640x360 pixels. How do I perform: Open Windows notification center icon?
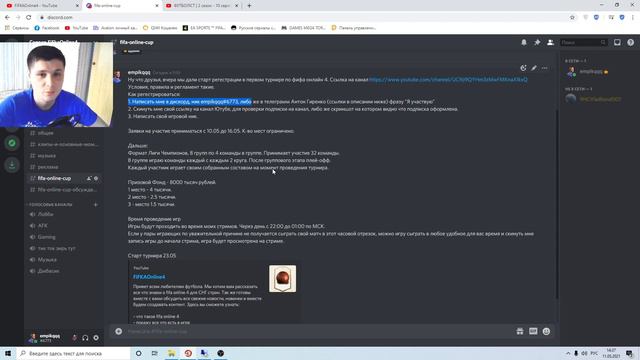629,353
